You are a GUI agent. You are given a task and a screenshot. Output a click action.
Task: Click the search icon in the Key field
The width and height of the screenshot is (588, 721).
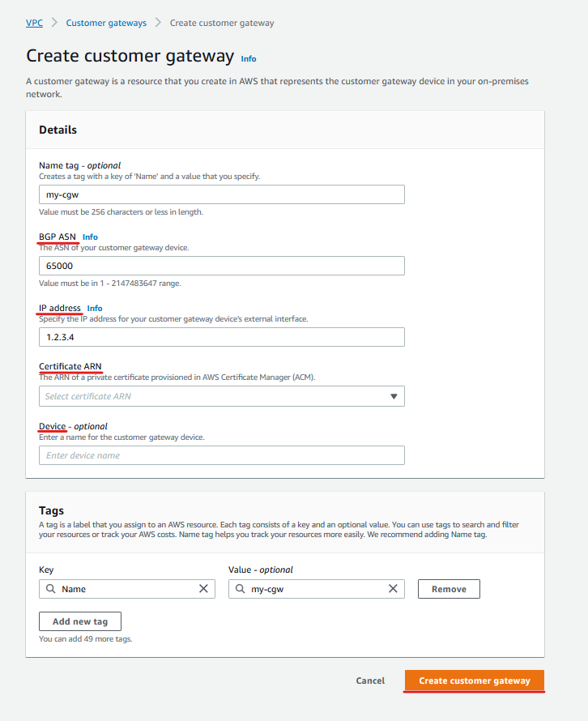coord(50,589)
